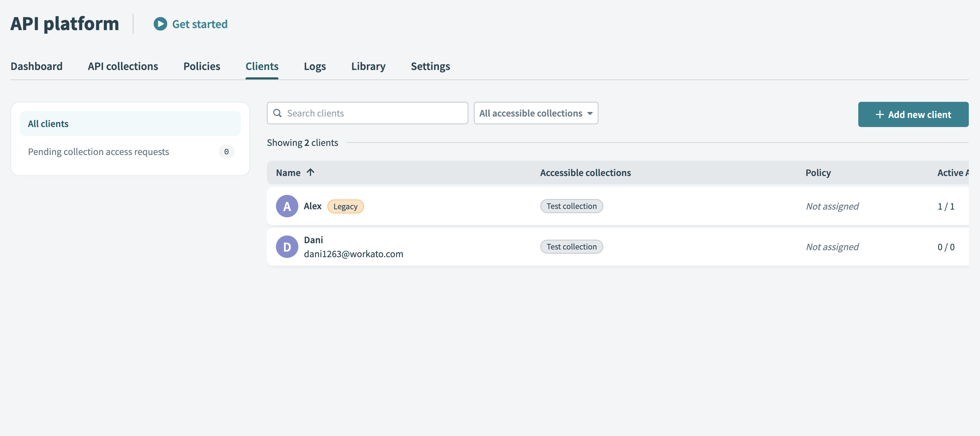This screenshot has height=436, width=980.
Task: Click the Legacy badge icon on Alex
Action: (346, 205)
